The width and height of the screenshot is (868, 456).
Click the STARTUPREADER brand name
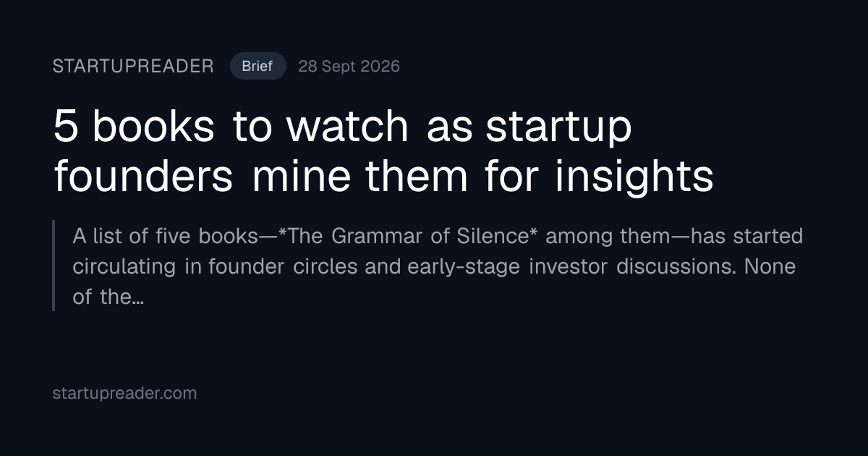[x=133, y=67]
